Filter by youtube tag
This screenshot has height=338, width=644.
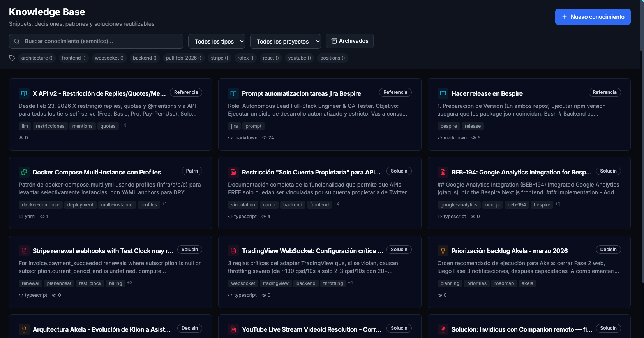299,58
